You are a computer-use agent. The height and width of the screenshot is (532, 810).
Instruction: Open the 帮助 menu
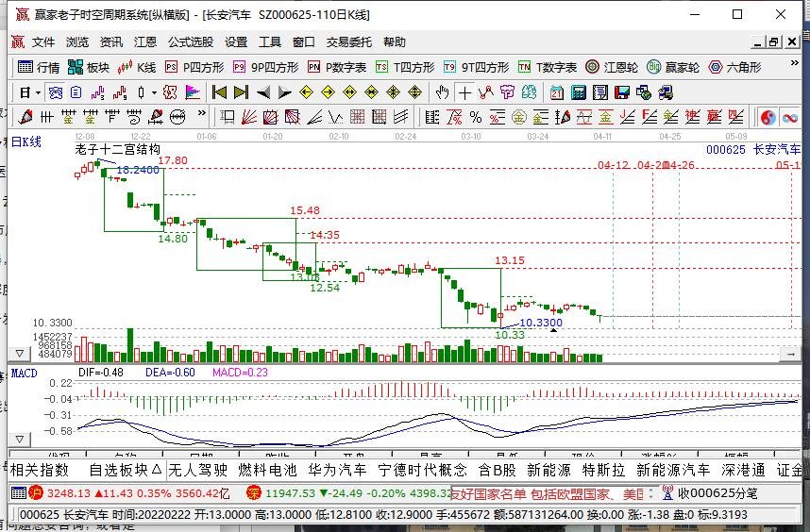tap(395, 42)
